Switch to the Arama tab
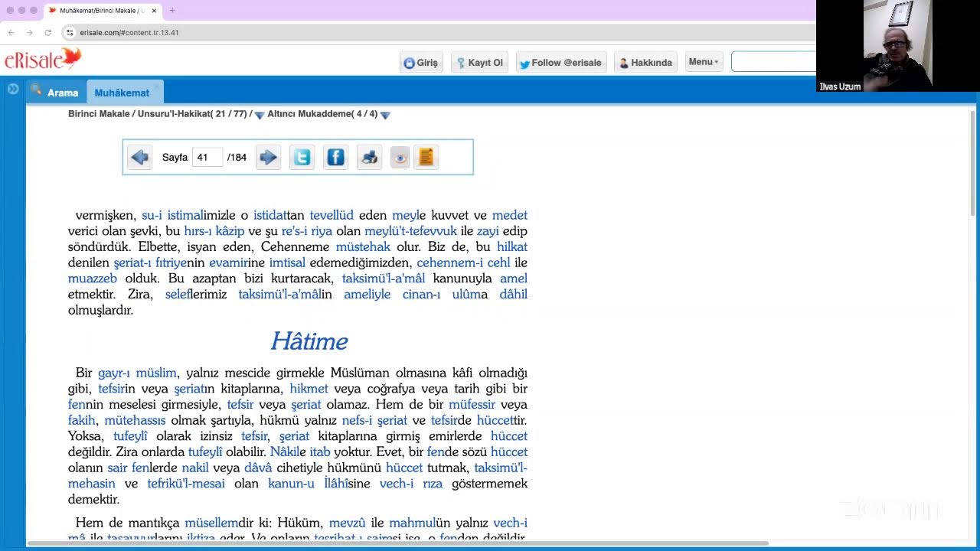The height and width of the screenshot is (551, 980). coord(54,93)
